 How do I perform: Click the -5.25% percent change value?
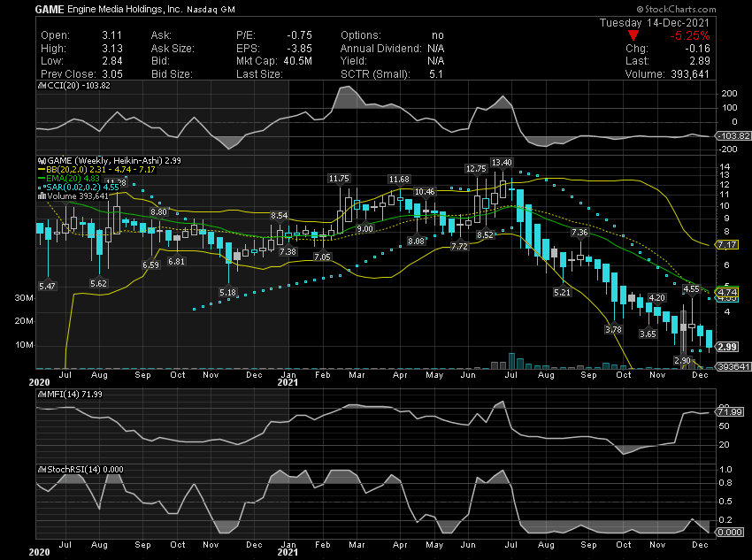690,35
